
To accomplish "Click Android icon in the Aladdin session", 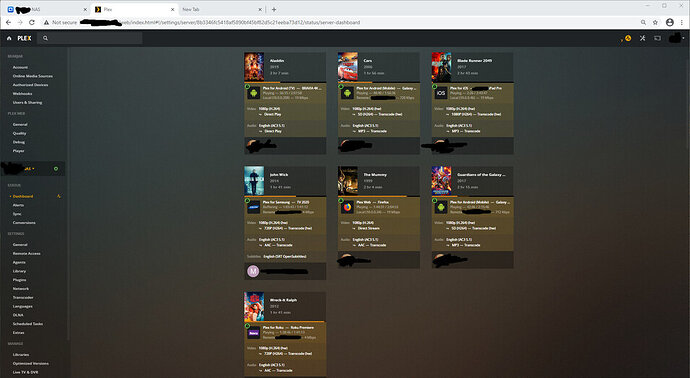I will pos(253,93).
